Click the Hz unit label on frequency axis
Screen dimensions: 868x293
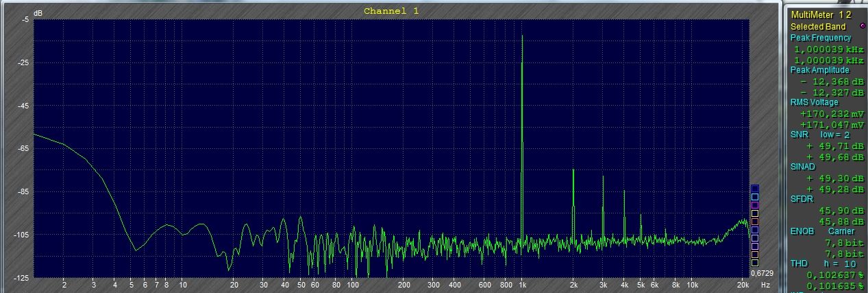[765, 284]
